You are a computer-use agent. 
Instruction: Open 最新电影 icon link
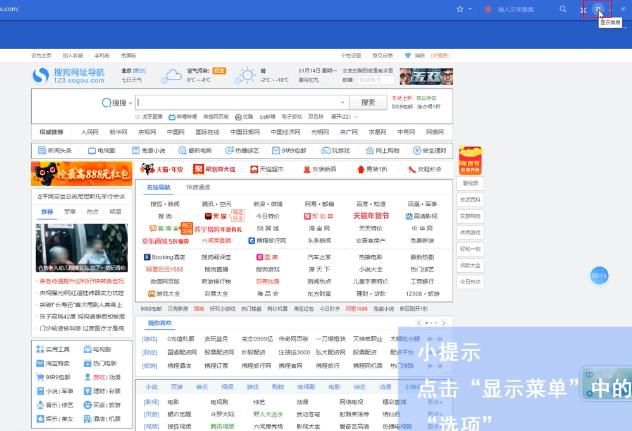(x=195, y=150)
